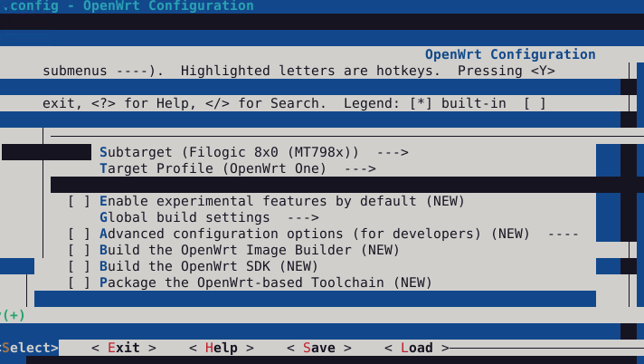The width and height of the screenshot is (644, 364).
Task: Click the Exit button
Action: coord(124,348)
